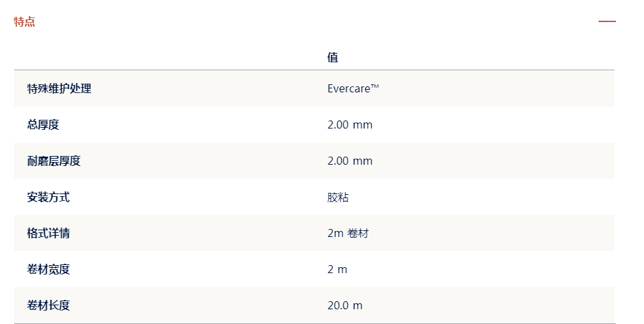Click the 卷材 word in 格式详情 value
Screen dimensions: 644x324
[358, 233]
